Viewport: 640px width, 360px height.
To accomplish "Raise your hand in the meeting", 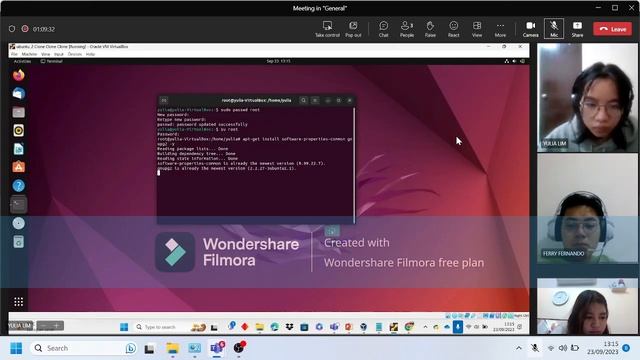I will (430, 29).
